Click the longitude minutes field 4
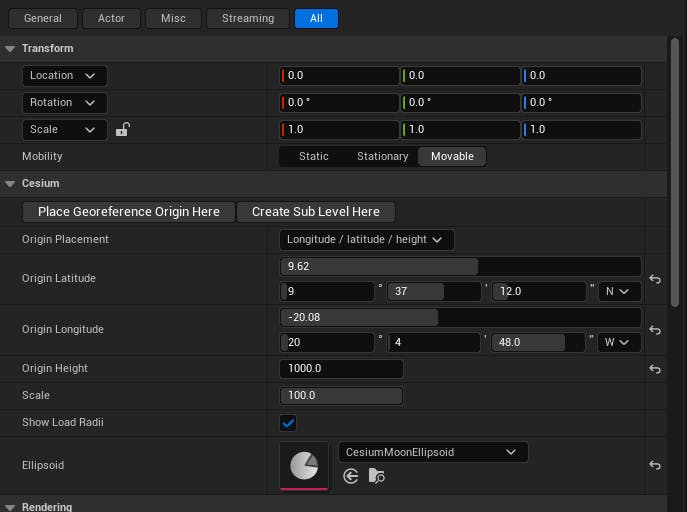Image resolution: width=687 pixels, height=512 pixels. click(x=434, y=342)
